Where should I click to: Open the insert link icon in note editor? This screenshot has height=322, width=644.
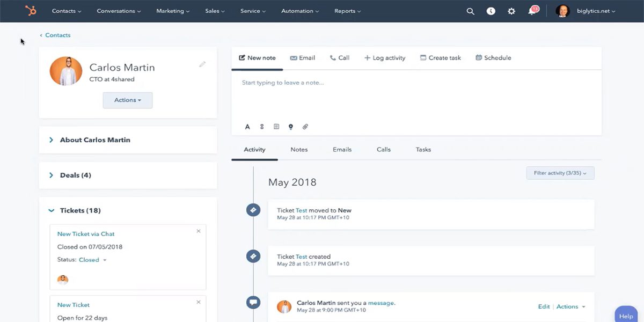tap(305, 126)
